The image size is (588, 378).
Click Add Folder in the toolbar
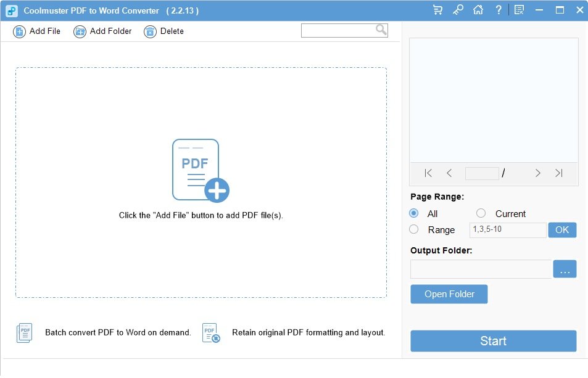coord(102,31)
